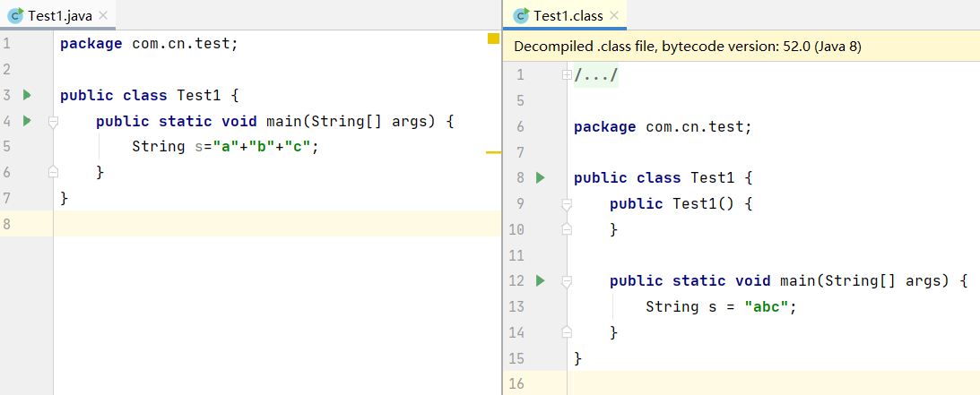Switch to Test1.java editor tab
Screen dimensions: 980x395
pyautogui.click(x=57, y=15)
